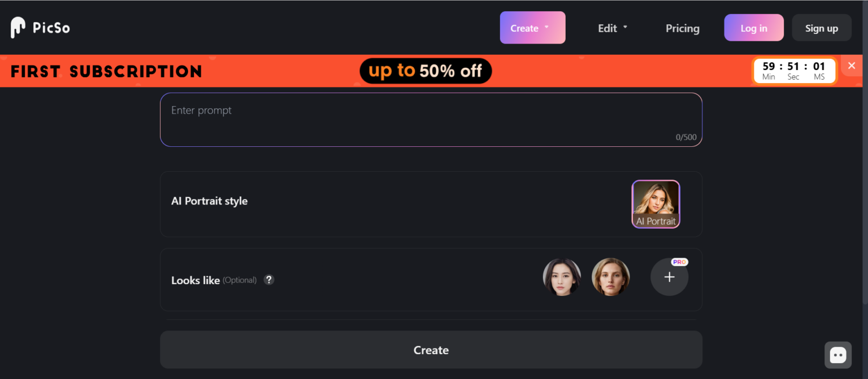Open the Create dropdown in navigation bar
The image size is (868, 379).
click(532, 28)
